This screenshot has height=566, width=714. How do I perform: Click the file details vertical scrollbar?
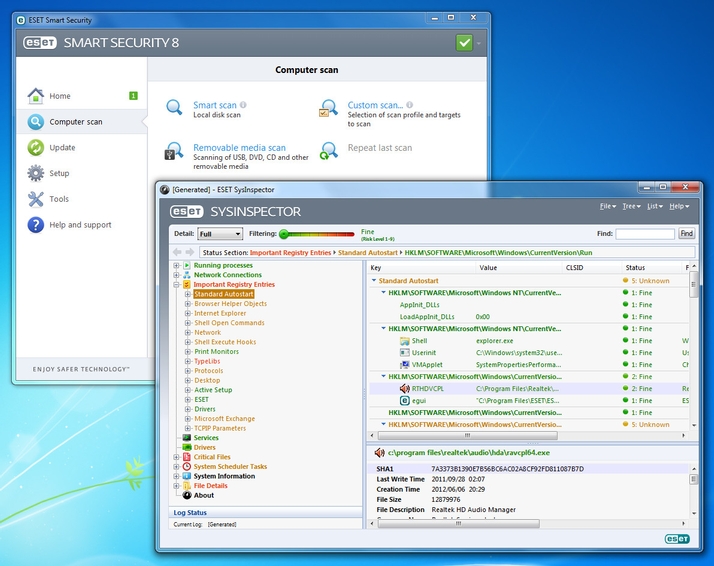[x=694, y=479]
